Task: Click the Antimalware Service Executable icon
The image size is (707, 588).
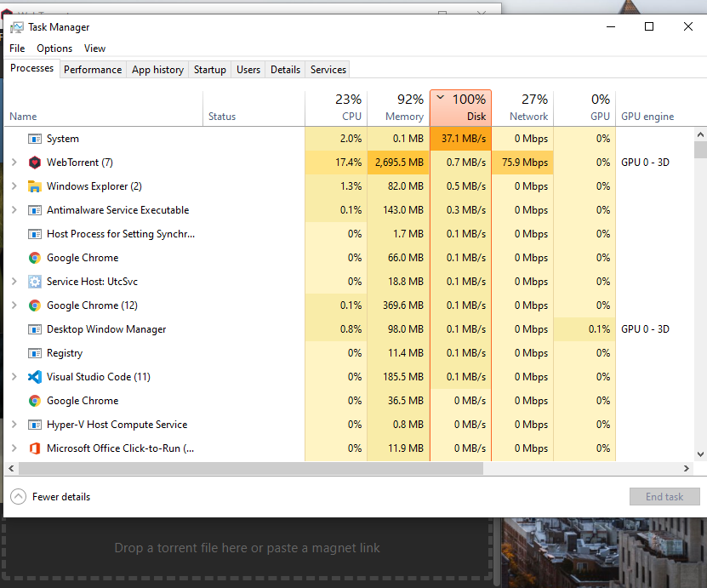Action: pyautogui.click(x=35, y=210)
